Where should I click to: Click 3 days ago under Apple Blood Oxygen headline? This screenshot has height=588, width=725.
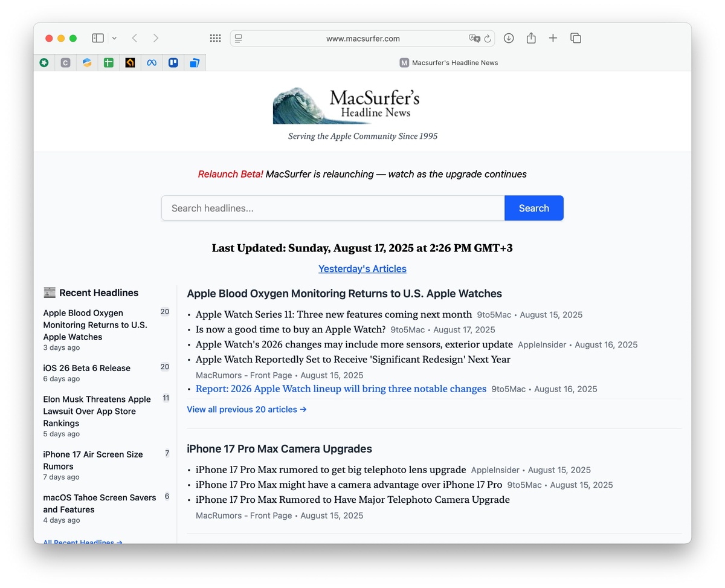pyautogui.click(x=61, y=347)
